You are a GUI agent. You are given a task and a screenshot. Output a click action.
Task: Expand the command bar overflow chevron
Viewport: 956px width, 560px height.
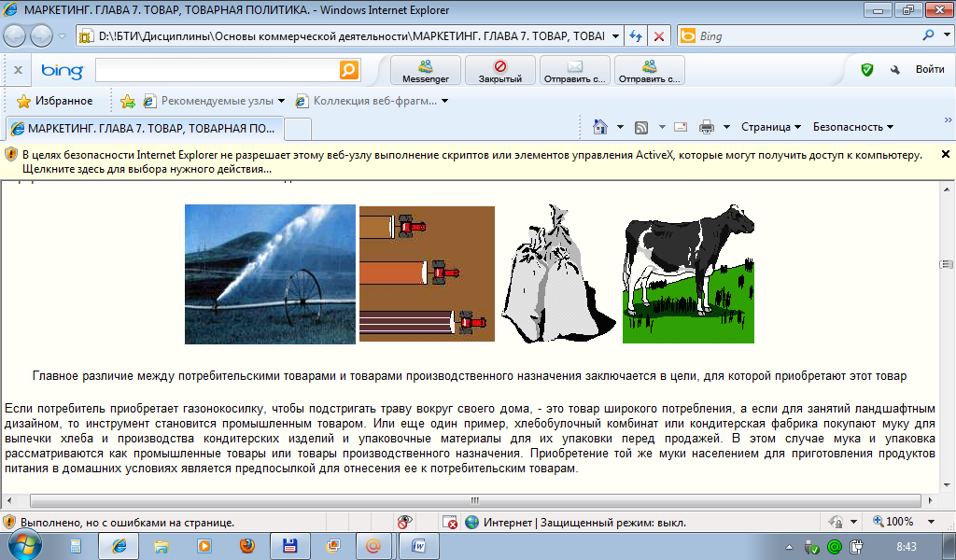[949, 120]
